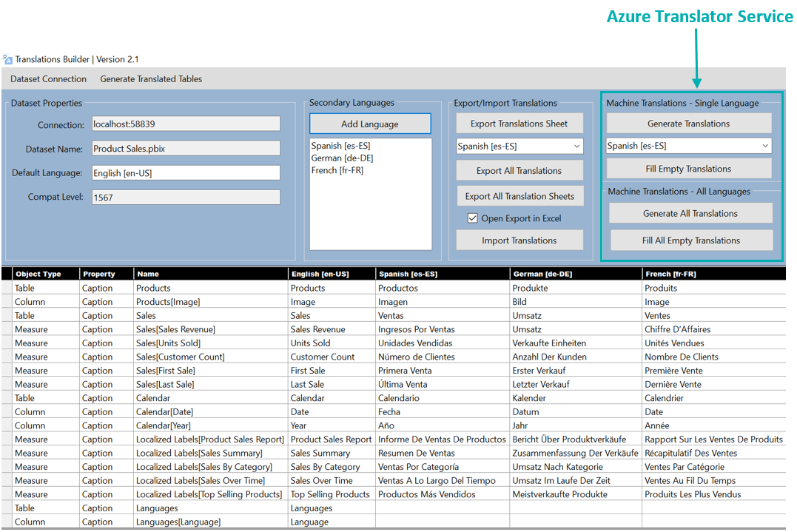Select the Top Selling Products English cell
This screenshot has width=797, height=532.
[332, 494]
